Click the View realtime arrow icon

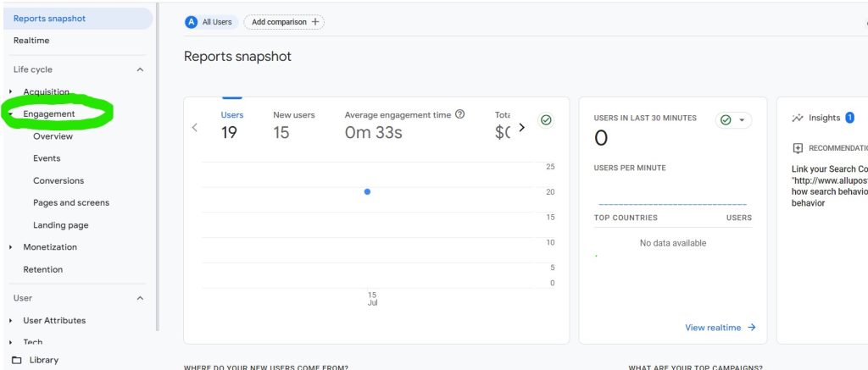click(x=751, y=328)
